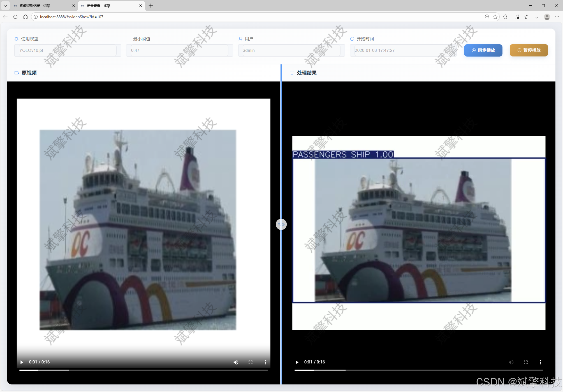
Task: Play the original video on the left
Action: (x=22, y=362)
